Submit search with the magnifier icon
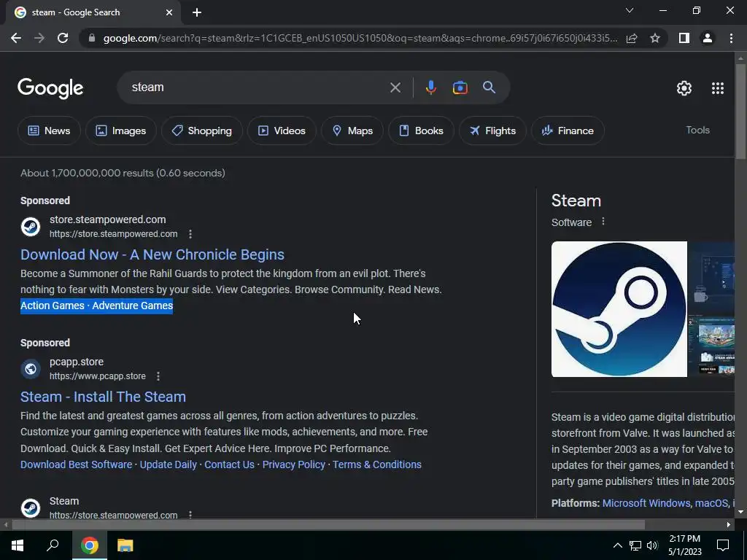The height and width of the screenshot is (560, 747). [489, 87]
